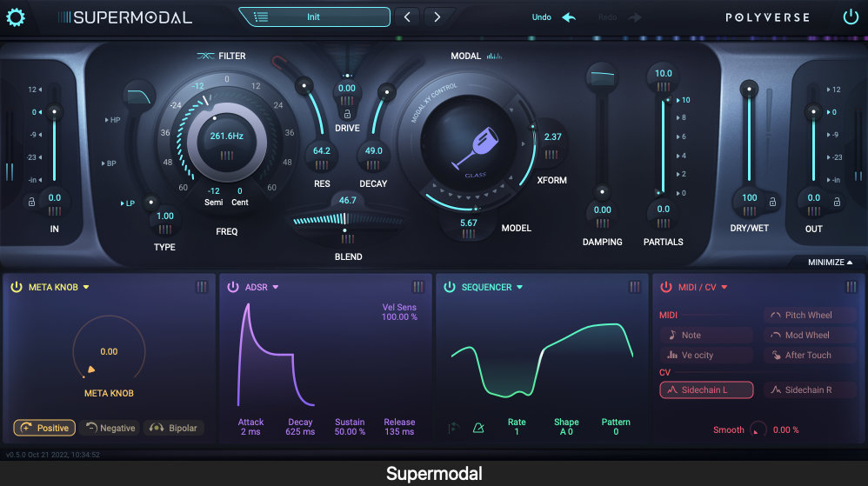Image resolution: width=868 pixels, height=486 pixels.
Task: Select BP filter type
Action: (109, 163)
